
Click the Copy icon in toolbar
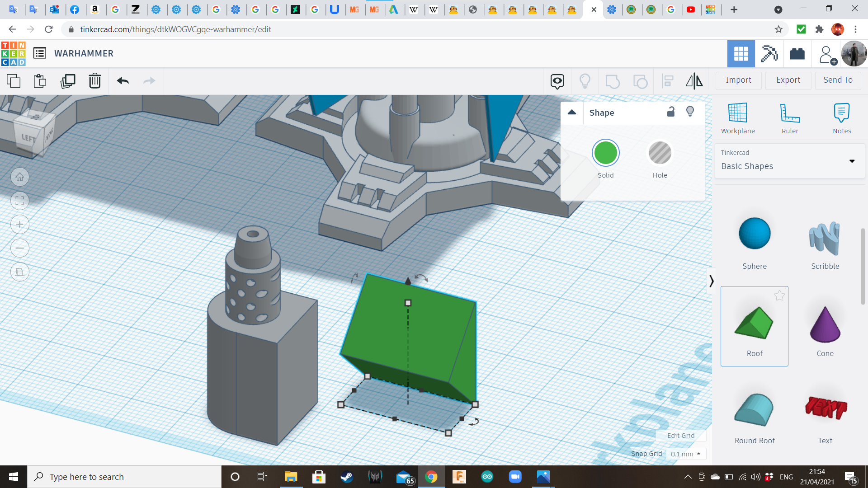click(x=14, y=81)
